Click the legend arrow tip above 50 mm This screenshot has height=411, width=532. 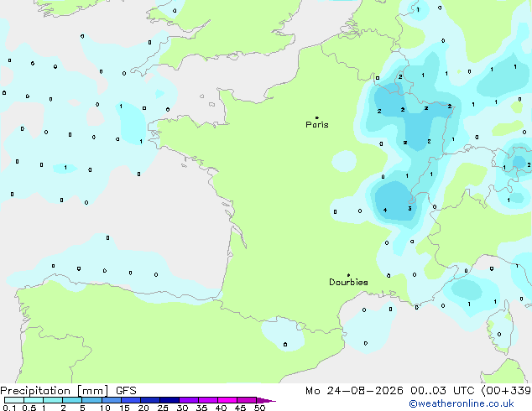[266, 400]
